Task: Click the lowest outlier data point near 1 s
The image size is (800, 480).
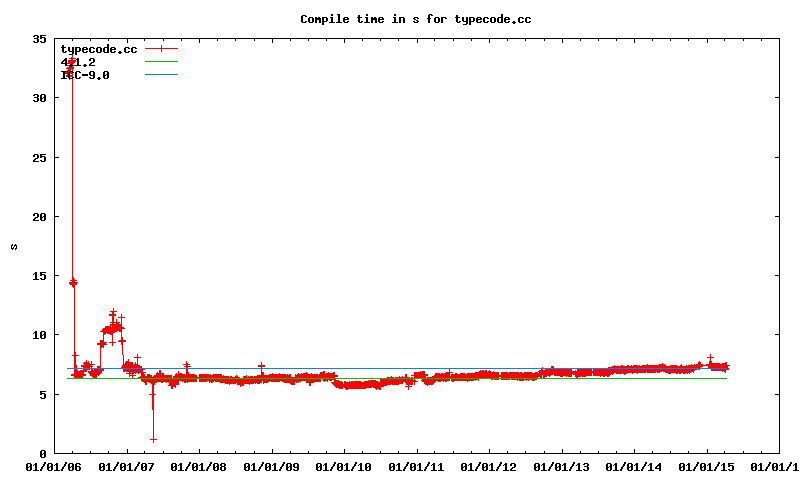Action: [x=153, y=439]
